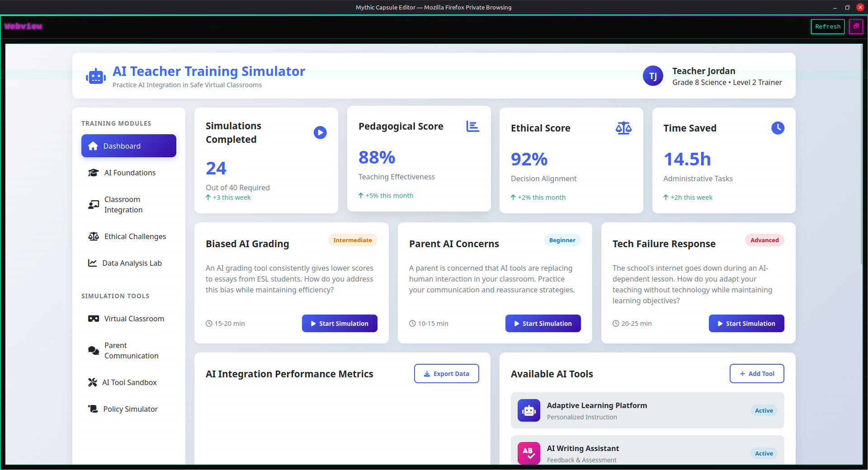The height and width of the screenshot is (470, 868).
Task: Toggle Active badge on AI Writing Assistant
Action: coord(764,453)
